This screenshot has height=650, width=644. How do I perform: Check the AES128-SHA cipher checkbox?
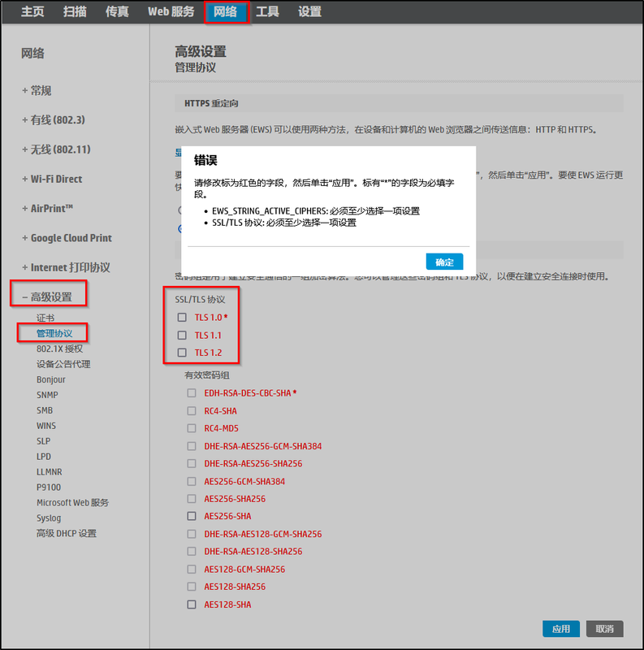pyautogui.click(x=192, y=604)
